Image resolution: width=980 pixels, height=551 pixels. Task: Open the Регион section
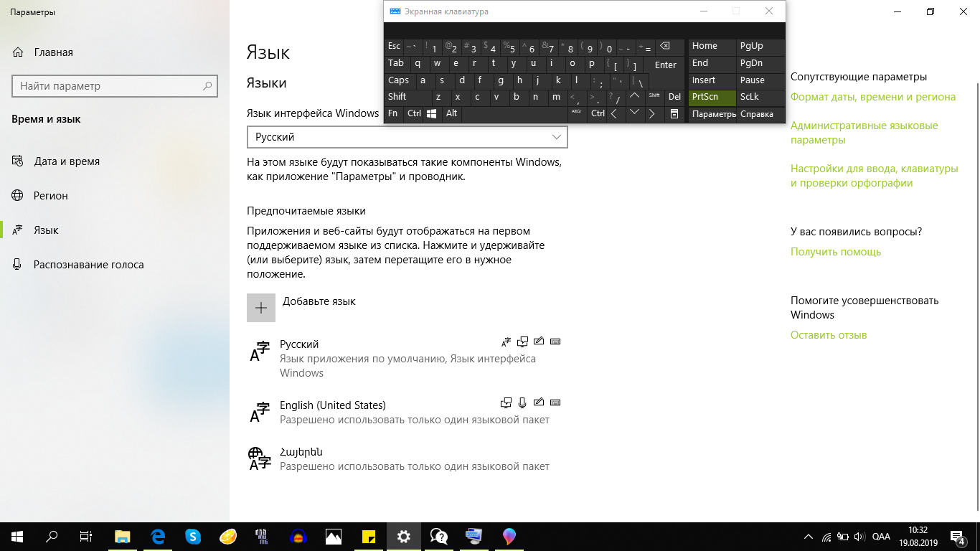tap(115, 196)
